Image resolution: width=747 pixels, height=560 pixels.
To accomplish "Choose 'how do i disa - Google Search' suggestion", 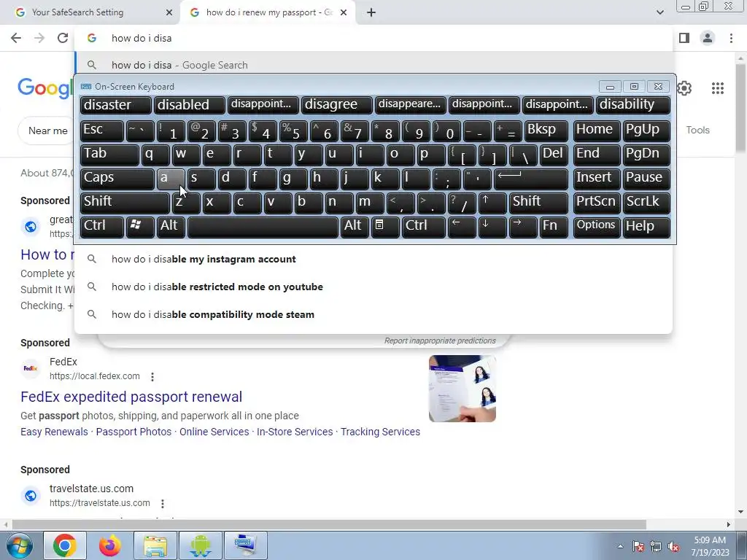I will click(374, 65).
